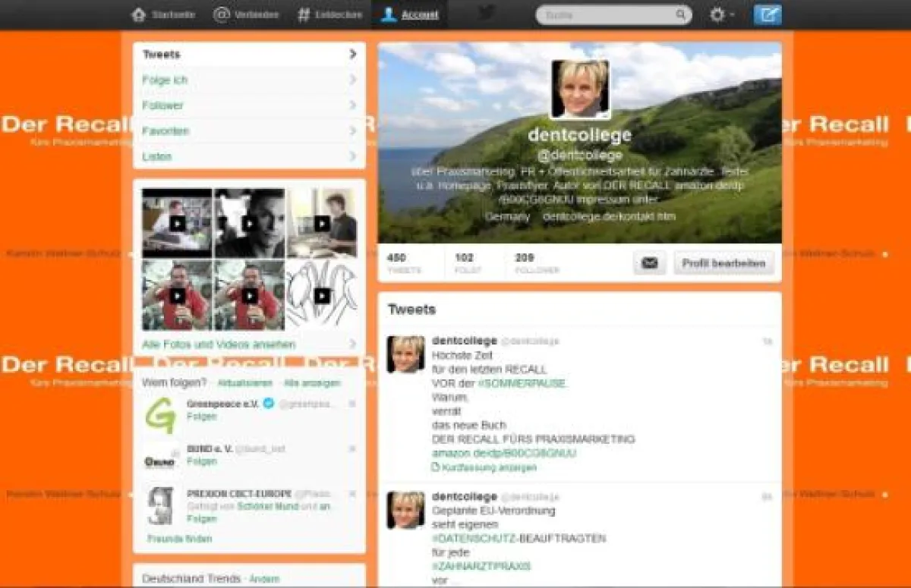Open the compose new tweet icon
911x588 pixels.
(x=768, y=14)
